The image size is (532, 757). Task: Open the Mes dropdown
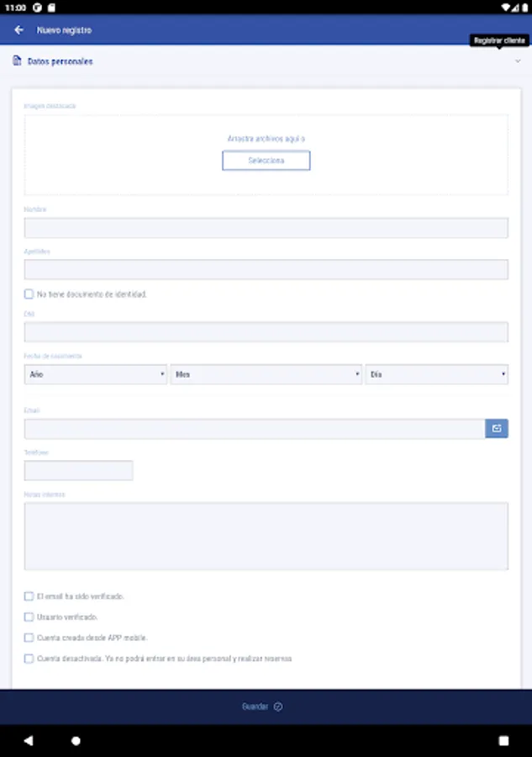tap(266, 374)
